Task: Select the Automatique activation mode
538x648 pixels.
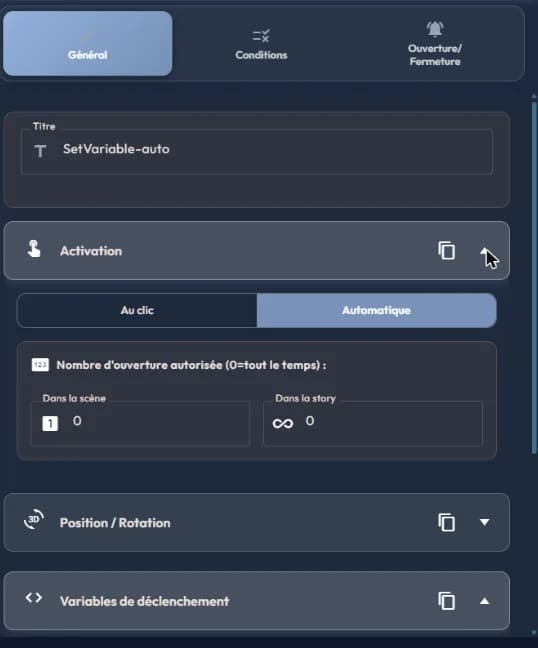Action: point(376,310)
